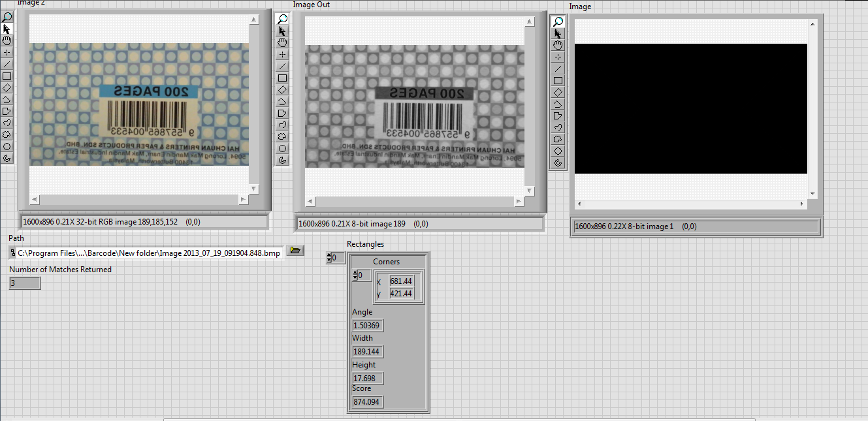Choose Rotated Rectangle tool in Image palette
Screen dimensions: 868x421
point(558,92)
